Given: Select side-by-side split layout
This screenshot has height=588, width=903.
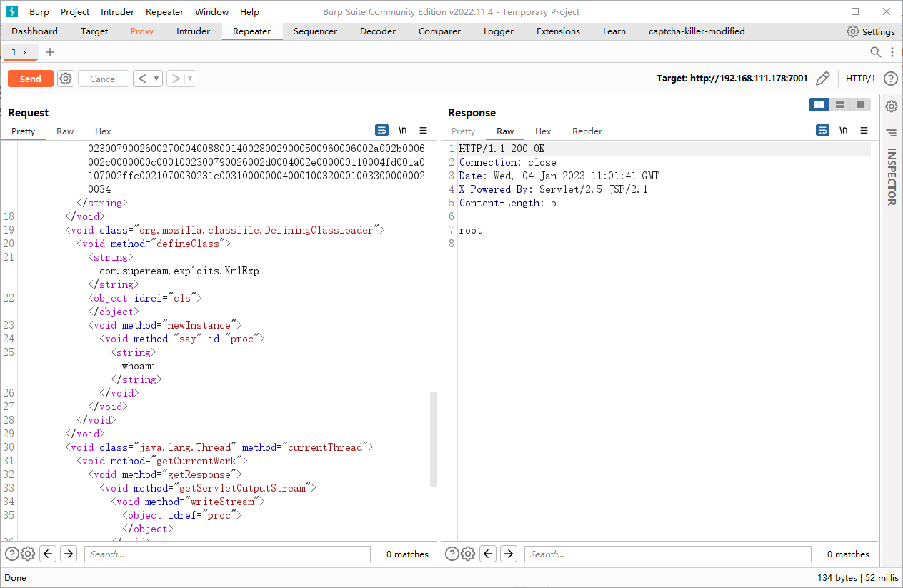Looking at the screenshot, I should [x=819, y=105].
